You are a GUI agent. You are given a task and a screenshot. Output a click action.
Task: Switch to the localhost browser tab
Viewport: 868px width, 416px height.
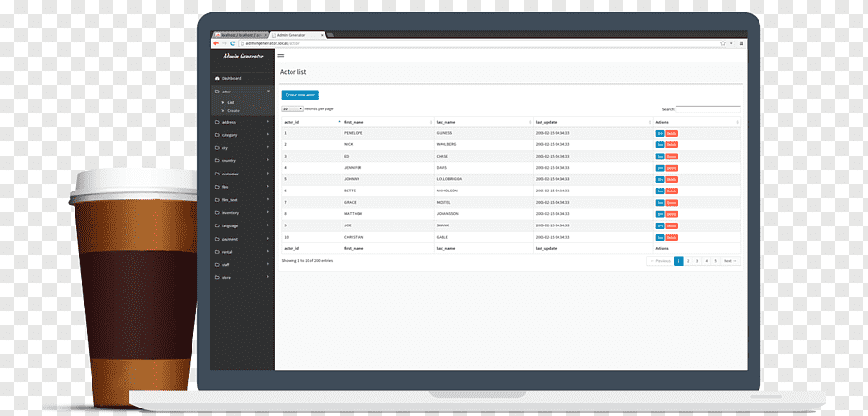241,35
